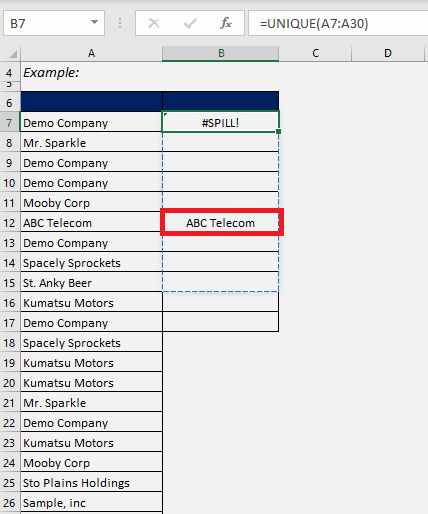
Task: Select the #SPILL! error cell
Action: tap(220, 122)
